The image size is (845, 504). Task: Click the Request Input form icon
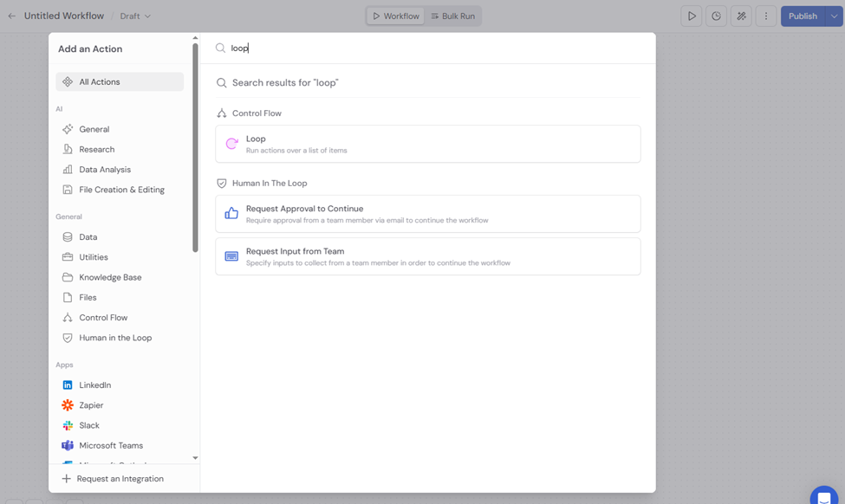click(231, 256)
